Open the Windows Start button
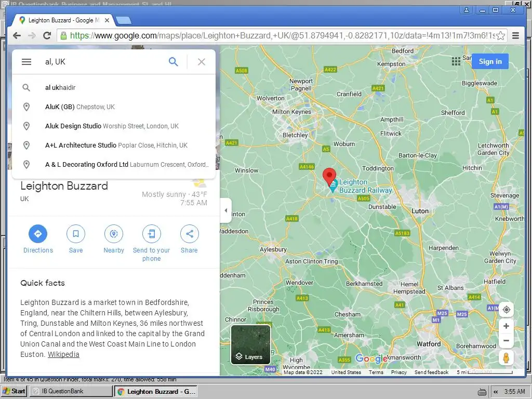 pyautogui.click(x=14, y=391)
